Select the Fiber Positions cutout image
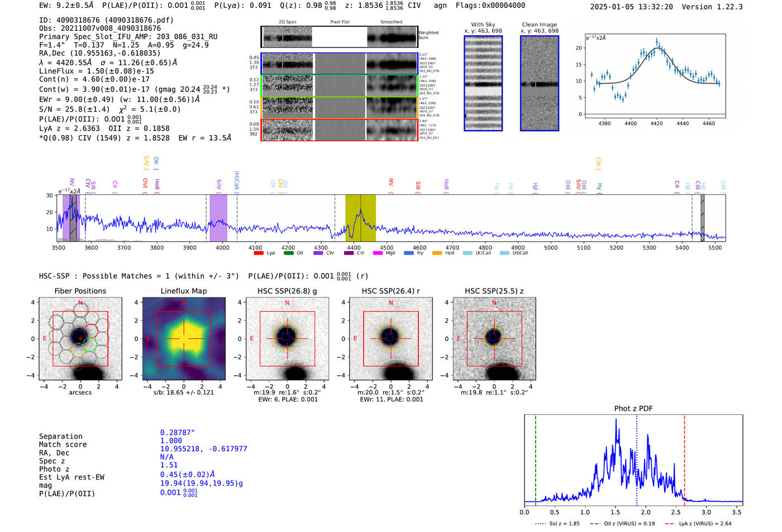The height and width of the screenshot is (532, 782). pos(80,339)
